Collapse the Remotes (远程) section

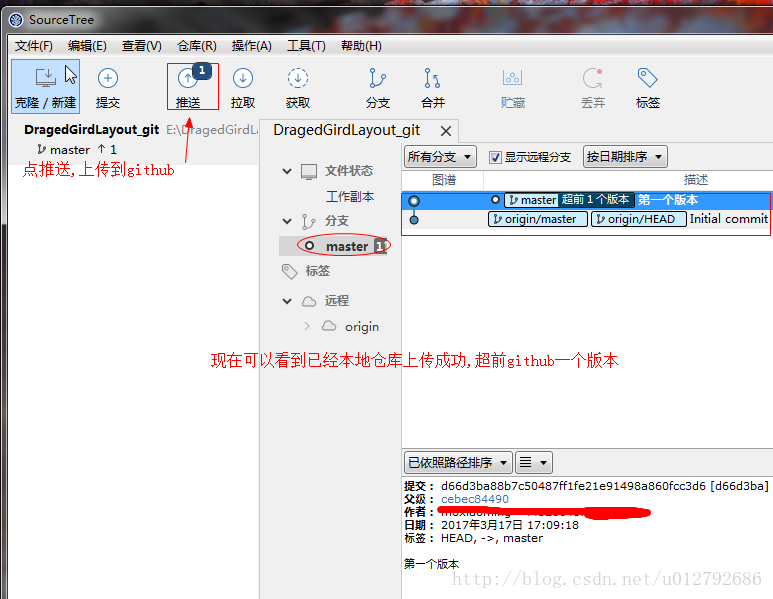click(x=287, y=301)
